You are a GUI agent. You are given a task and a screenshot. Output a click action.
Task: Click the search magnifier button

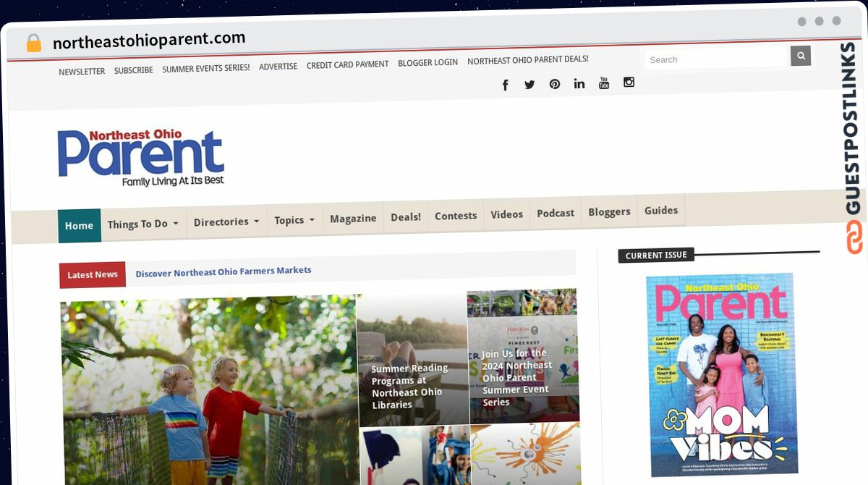point(801,56)
